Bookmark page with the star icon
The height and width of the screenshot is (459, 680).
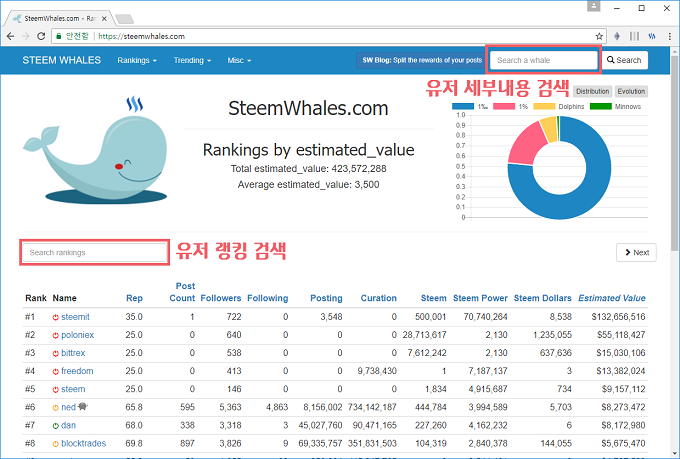599,36
